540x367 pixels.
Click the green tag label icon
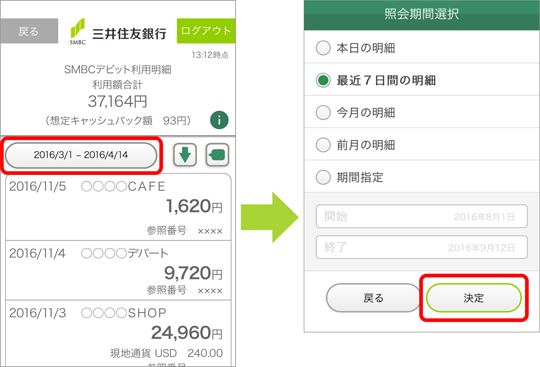tap(217, 155)
